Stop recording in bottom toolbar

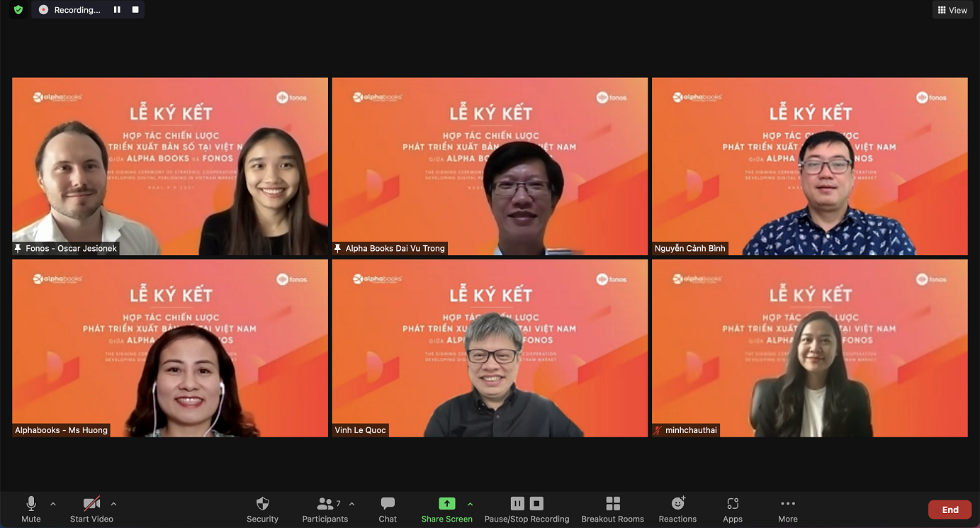coord(536,503)
